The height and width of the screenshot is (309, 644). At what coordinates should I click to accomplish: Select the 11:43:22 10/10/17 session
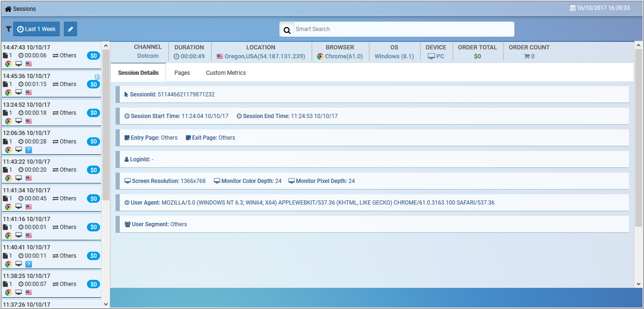pyautogui.click(x=51, y=170)
